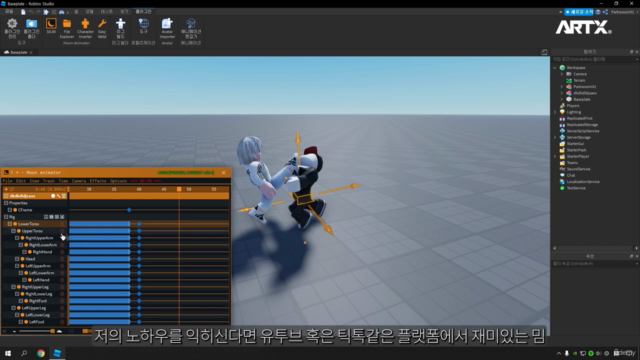640x360 pixels.
Task: Open the Moon Animator Edit menu
Action: (x=21, y=181)
